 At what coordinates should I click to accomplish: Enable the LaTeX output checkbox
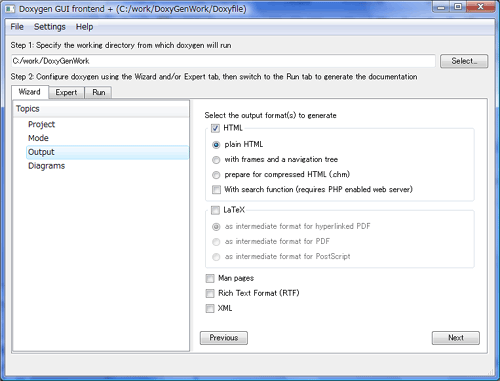tap(215, 210)
